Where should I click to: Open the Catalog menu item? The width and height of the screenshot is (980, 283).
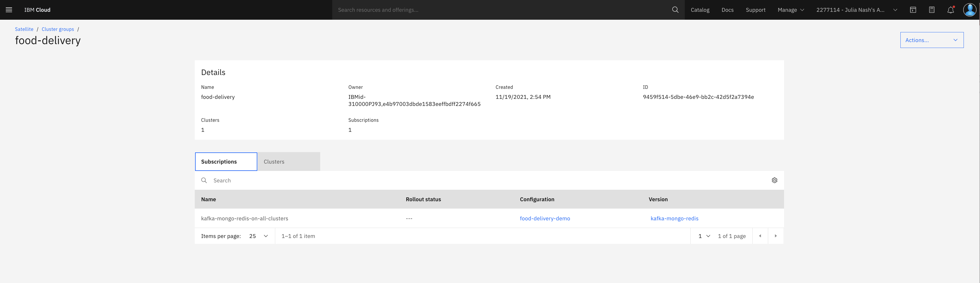pyautogui.click(x=700, y=10)
